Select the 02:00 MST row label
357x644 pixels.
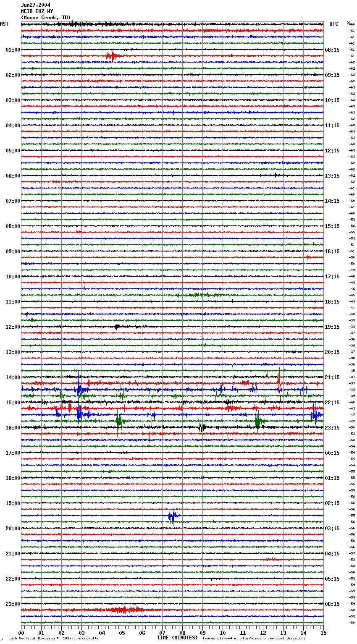13,75
